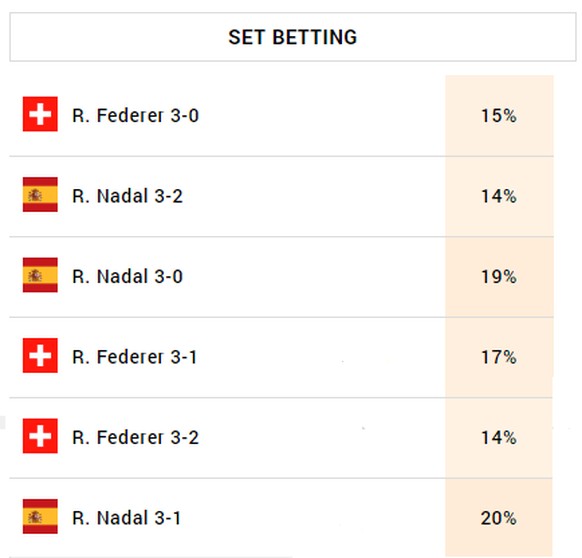Click the Swiss flag beside Federer 3-0

tap(40, 114)
